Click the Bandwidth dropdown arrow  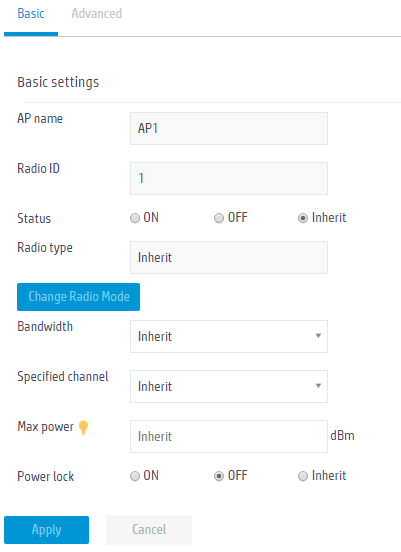(x=318, y=336)
